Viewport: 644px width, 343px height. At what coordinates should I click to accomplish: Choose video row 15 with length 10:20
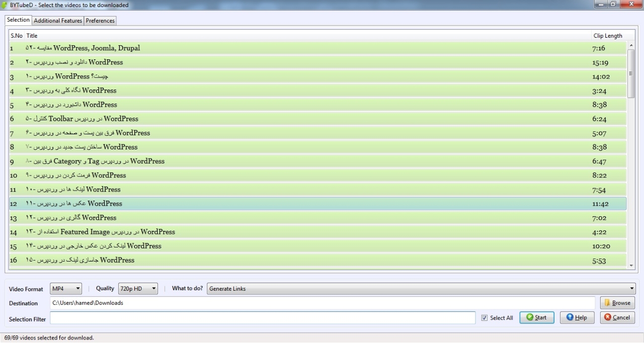(x=318, y=246)
